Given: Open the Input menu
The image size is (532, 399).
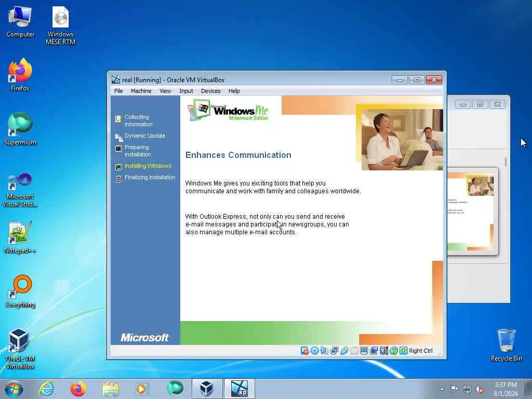Looking at the screenshot, I should click(x=186, y=91).
